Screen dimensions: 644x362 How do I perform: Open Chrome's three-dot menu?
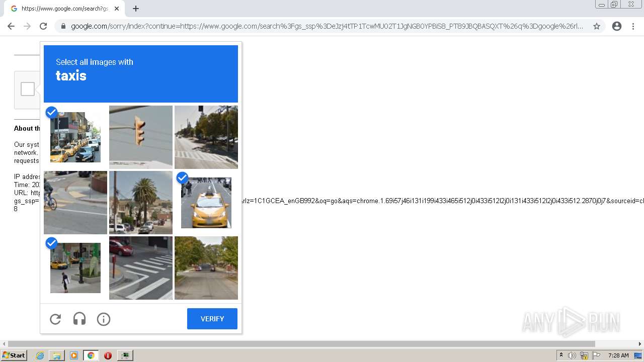633,26
